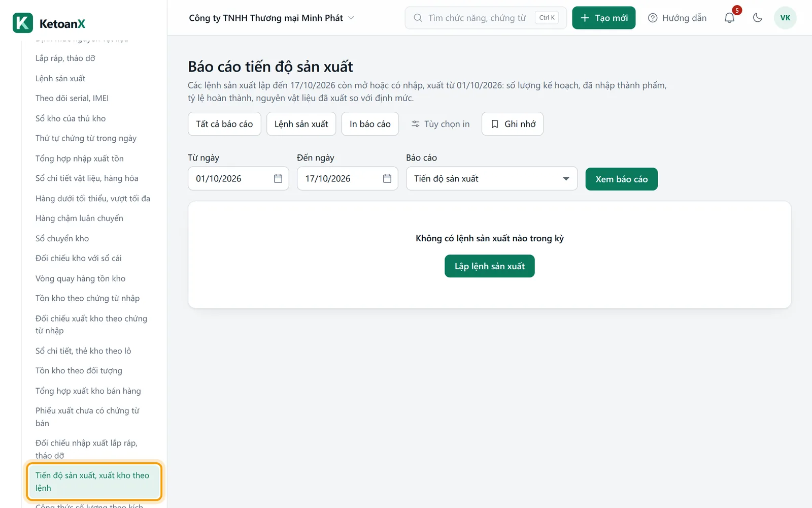Open the notifications bell
The image size is (812, 508).
click(x=729, y=18)
